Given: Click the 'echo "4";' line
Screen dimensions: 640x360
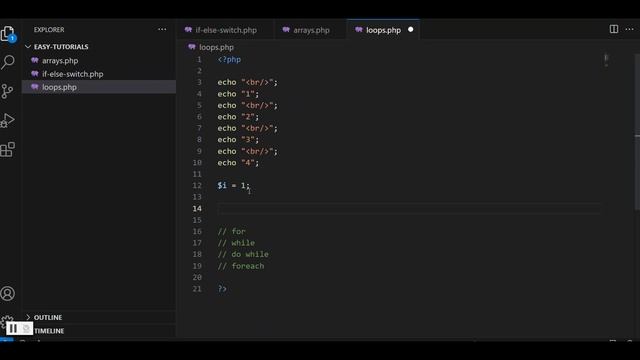Looking at the screenshot, I should coord(238,163).
